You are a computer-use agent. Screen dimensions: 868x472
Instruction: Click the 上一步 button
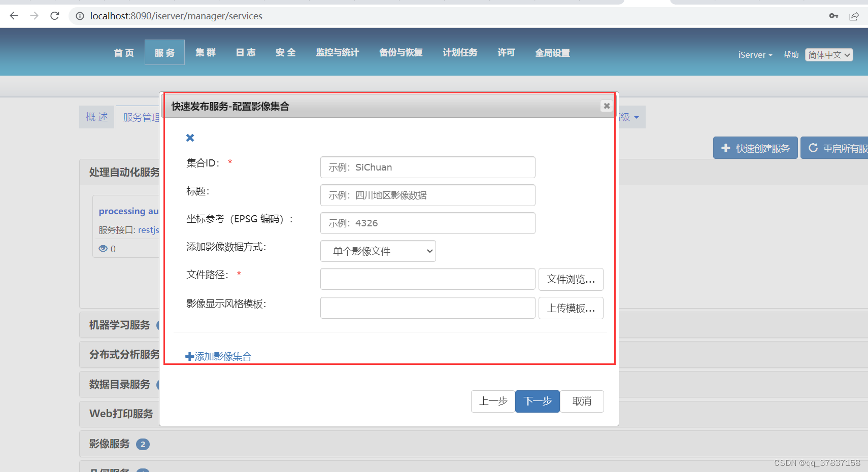tap(493, 401)
